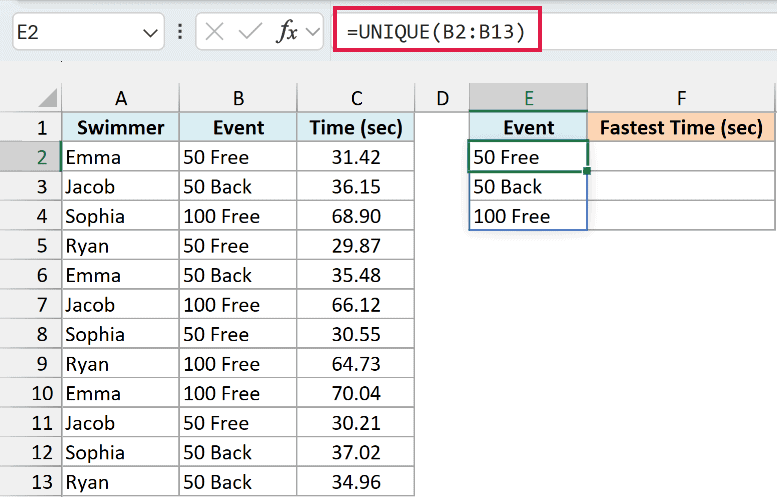Select time value 30.55
The width and height of the screenshot is (777, 497).
[356, 334]
